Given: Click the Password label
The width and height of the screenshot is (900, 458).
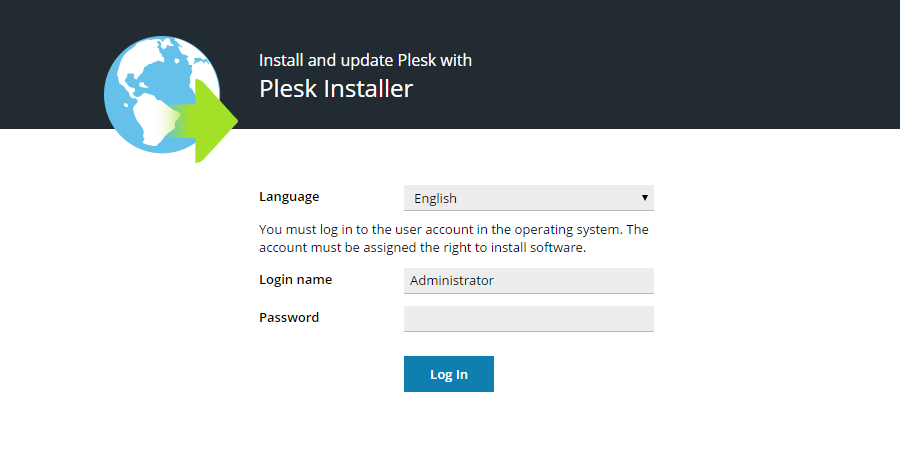Looking at the screenshot, I should 289,318.
